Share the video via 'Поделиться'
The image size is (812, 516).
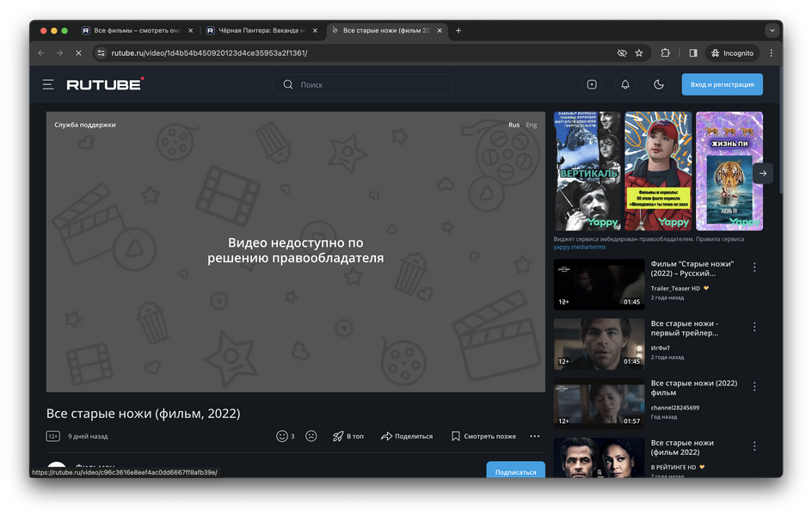click(407, 436)
